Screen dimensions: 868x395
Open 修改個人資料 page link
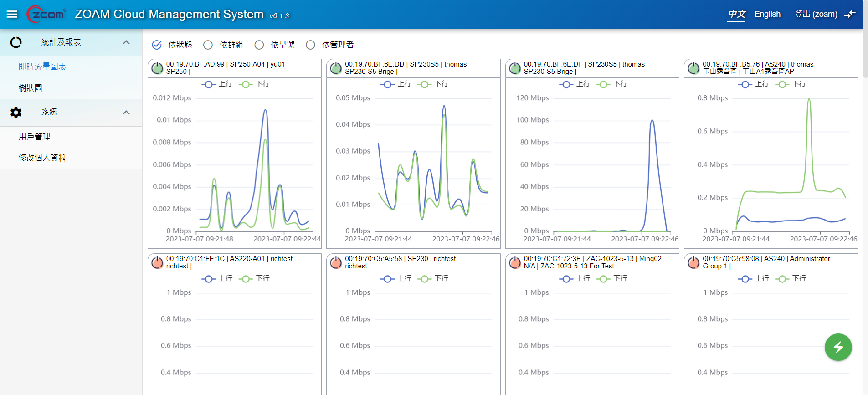(42, 158)
